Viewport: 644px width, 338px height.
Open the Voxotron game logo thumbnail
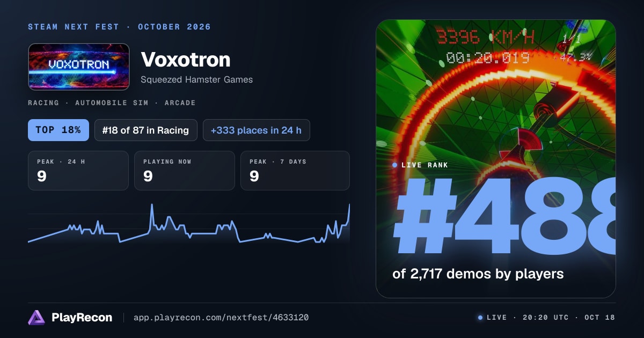click(79, 67)
